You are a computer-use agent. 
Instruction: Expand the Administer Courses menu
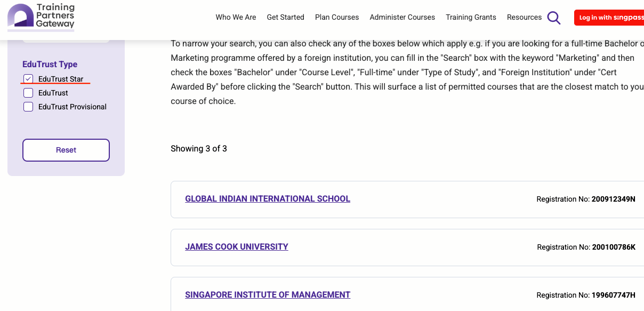coord(402,17)
